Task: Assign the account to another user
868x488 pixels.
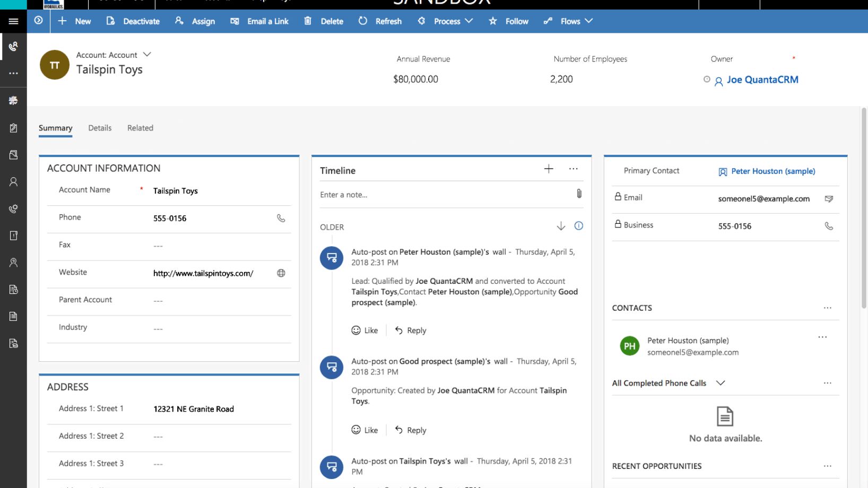Action: (195, 21)
